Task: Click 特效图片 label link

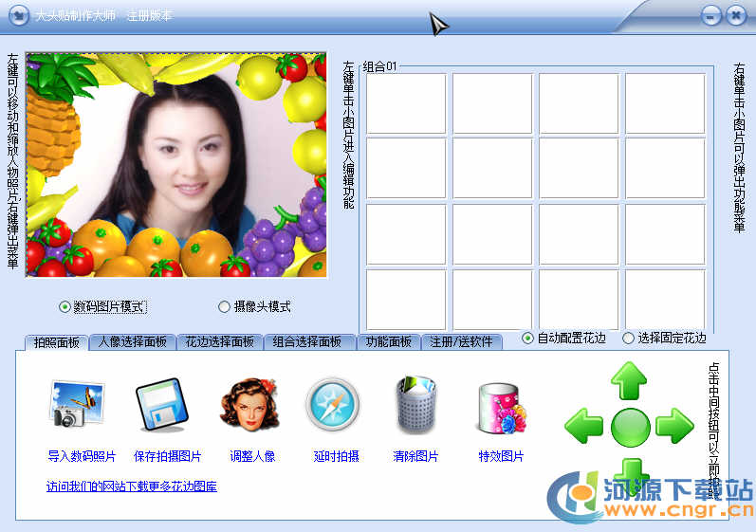Action: pos(501,456)
